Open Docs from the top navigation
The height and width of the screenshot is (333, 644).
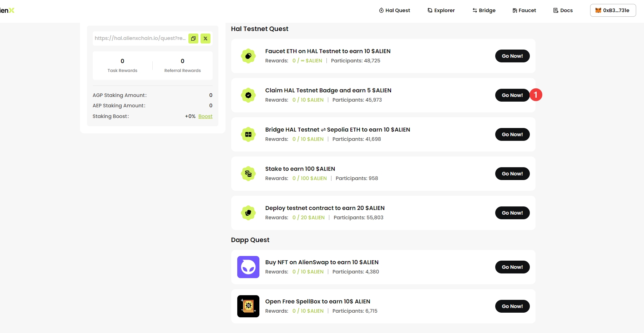click(563, 10)
